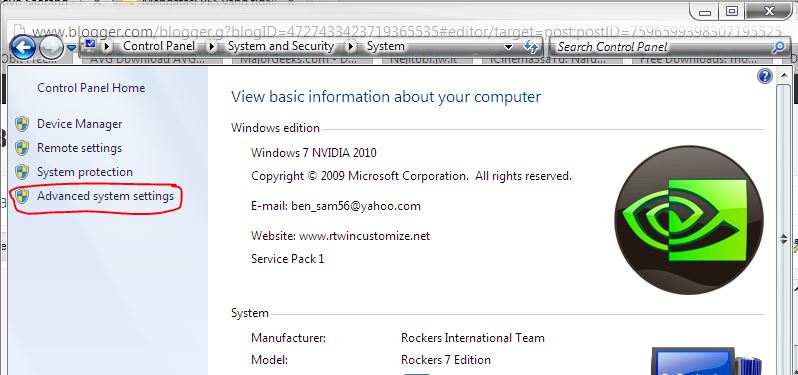Image resolution: width=798 pixels, height=375 pixels.
Task: Maximize the System window
Action: (x=731, y=11)
